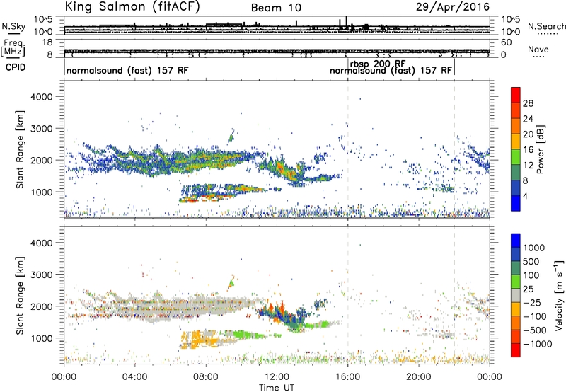The height and width of the screenshot is (392, 566).
Task: Pick the gray −25 to 25 Velocity color segment
Action: [x=516, y=295]
